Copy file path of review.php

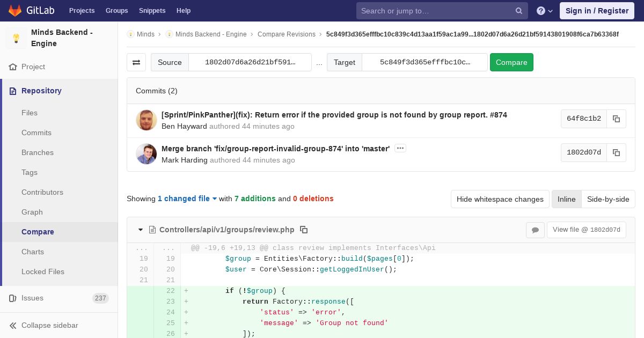coord(304,230)
